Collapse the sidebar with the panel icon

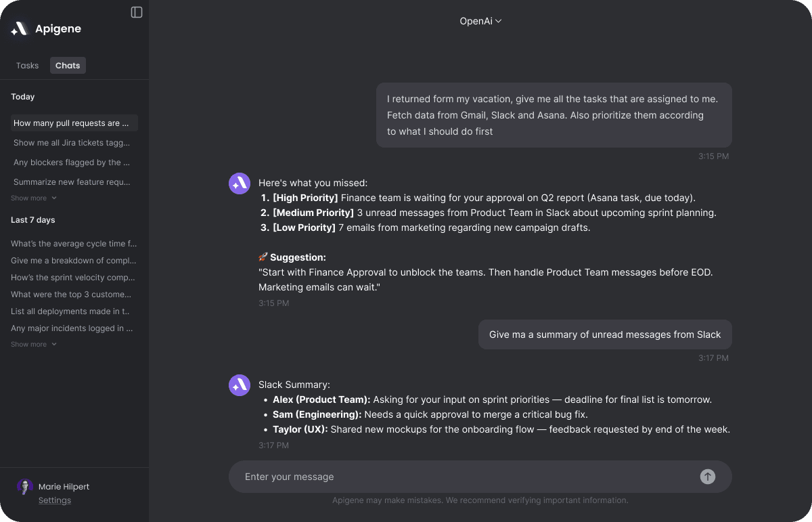point(137,12)
